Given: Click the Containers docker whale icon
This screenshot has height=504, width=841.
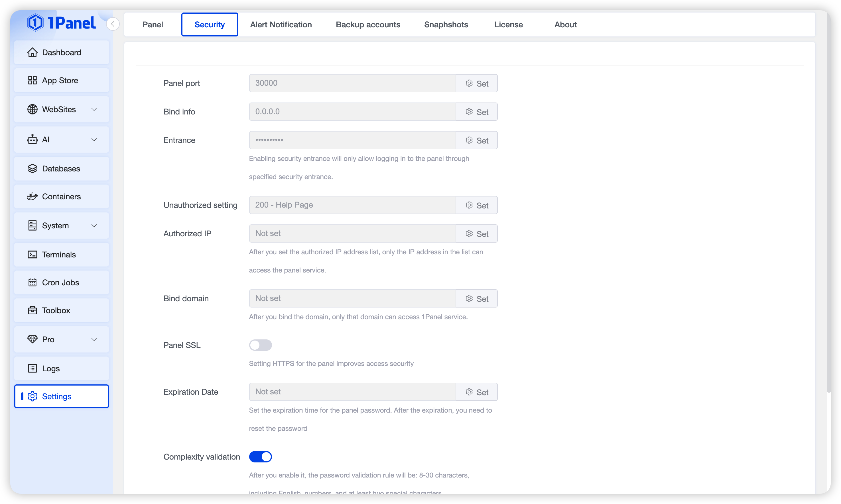Looking at the screenshot, I should 32,197.
